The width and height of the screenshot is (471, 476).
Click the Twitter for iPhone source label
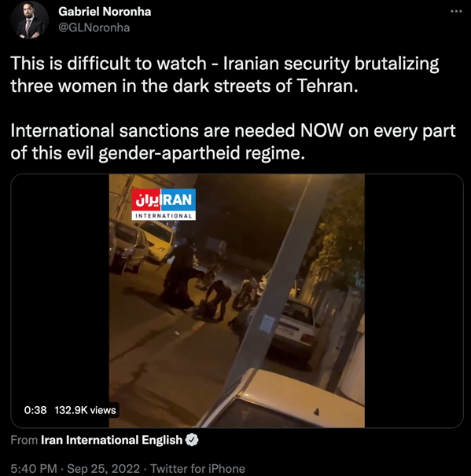(198, 468)
